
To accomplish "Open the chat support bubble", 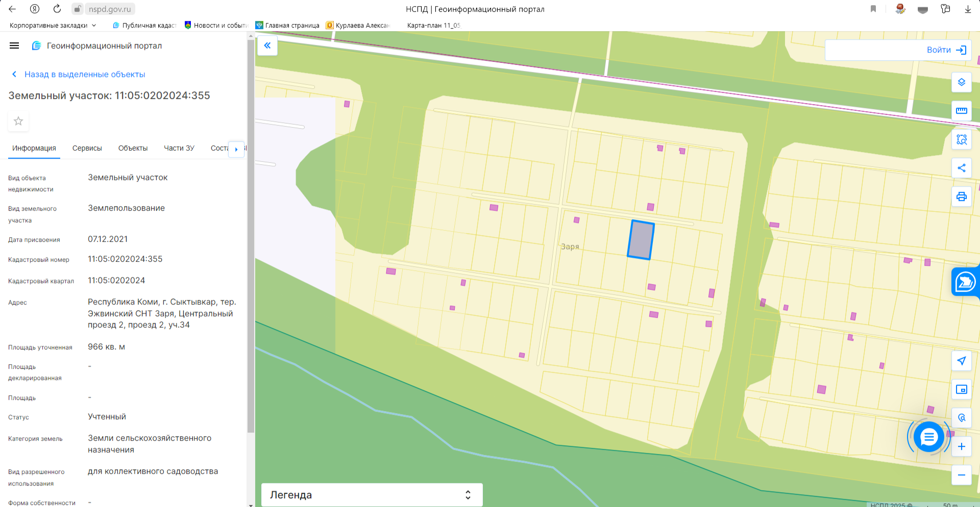I will [x=928, y=437].
